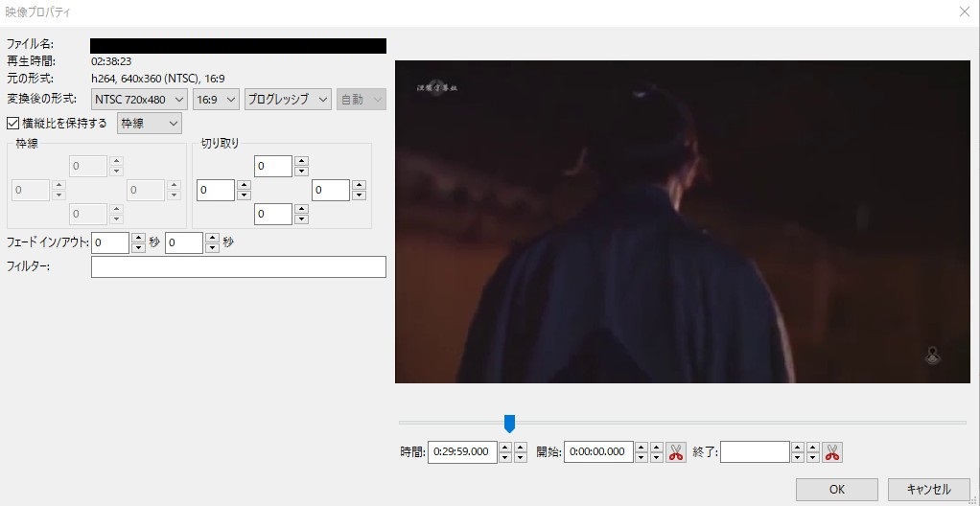
Task: Click inside the 時間 time field
Action: 462,451
